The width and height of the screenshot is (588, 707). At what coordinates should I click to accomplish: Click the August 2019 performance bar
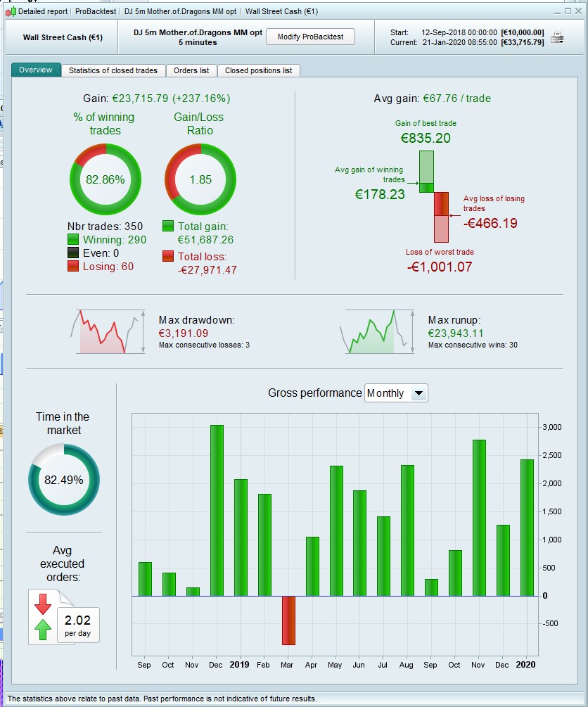(408, 530)
